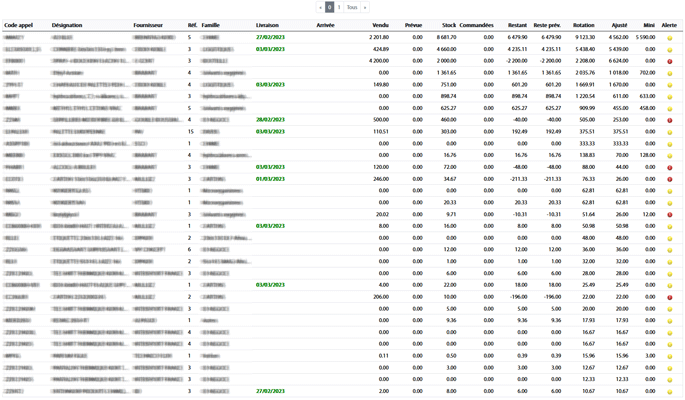685x400 pixels.
Task: Click red alert dot in rotation 505.00 row
Action: 669,121
